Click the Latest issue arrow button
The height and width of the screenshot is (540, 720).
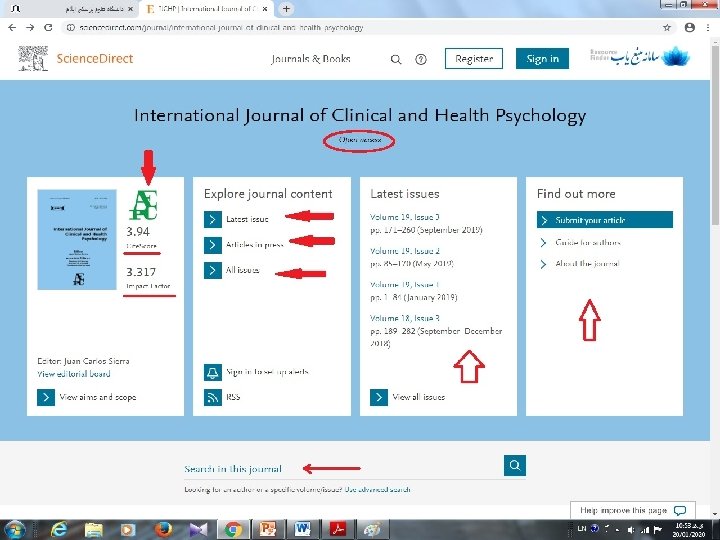tap(213, 219)
